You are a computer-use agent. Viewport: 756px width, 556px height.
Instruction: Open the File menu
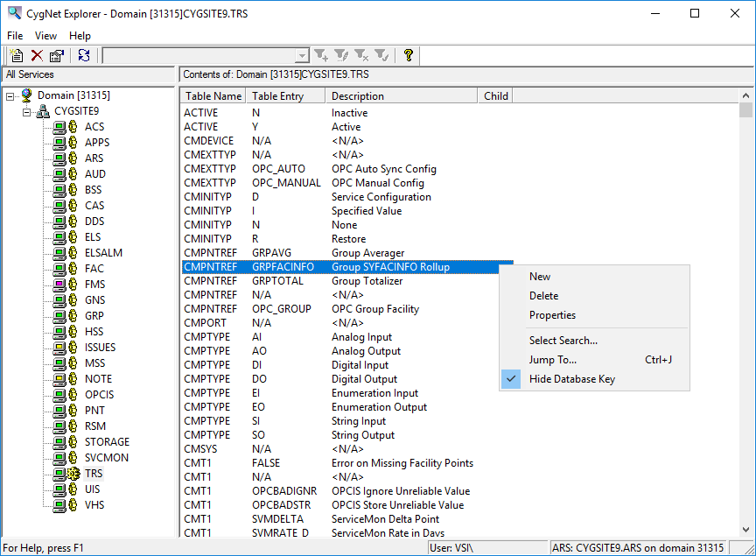pyautogui.click(x=15, y=36)
